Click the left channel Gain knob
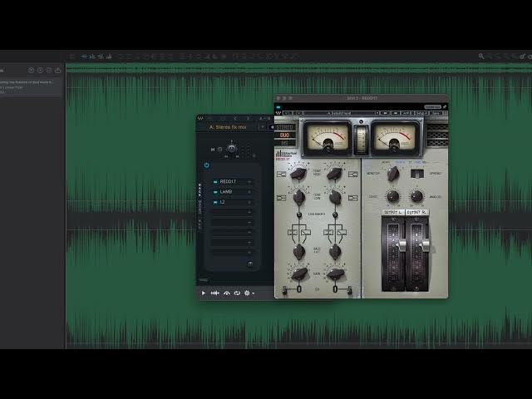 click(x=299, y=273)
